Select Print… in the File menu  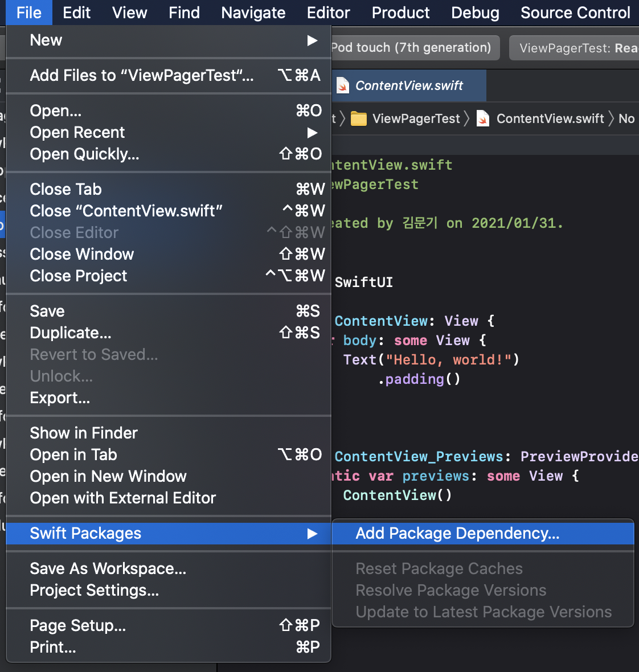pos(169,647)
